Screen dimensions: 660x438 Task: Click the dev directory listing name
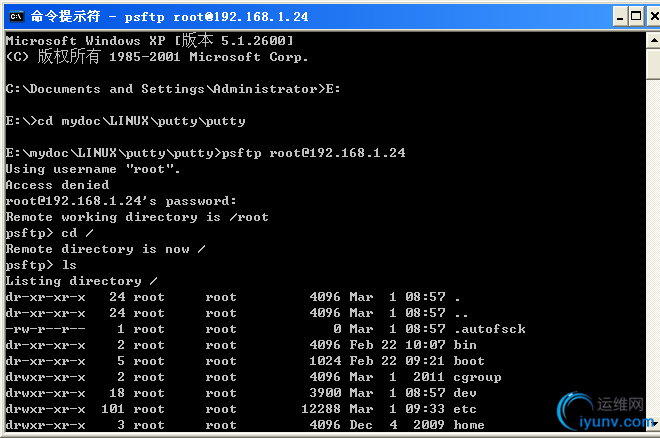click(x=465, y=393)
